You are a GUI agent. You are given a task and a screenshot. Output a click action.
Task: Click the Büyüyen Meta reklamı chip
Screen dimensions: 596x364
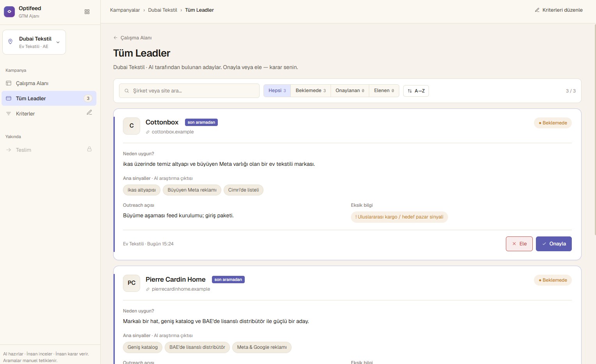pos(192,190)
